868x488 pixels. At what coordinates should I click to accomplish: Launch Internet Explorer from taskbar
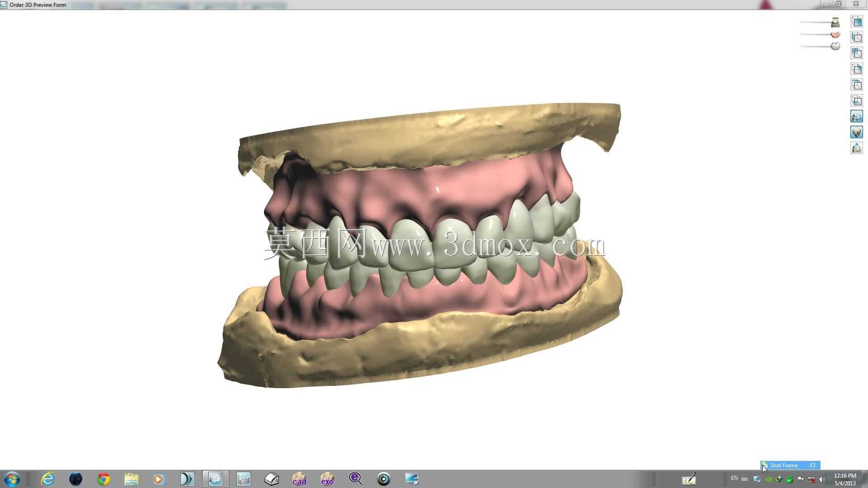[47, 479]
